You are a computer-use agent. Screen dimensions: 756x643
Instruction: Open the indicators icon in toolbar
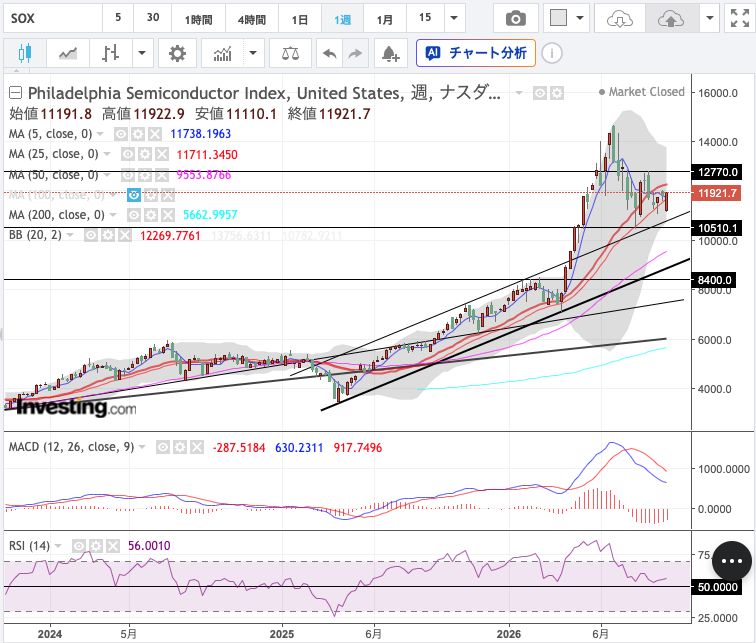tap(222, 53)
